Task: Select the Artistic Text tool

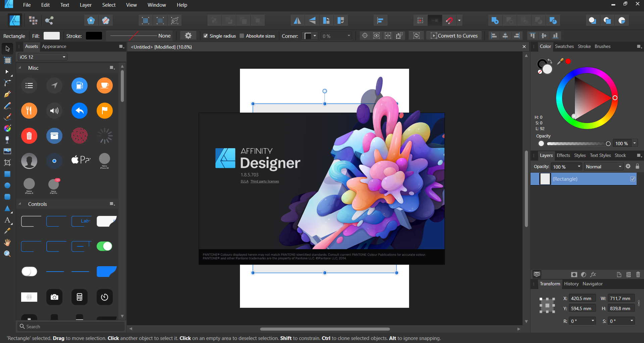Action: click(x=7, y=220)
